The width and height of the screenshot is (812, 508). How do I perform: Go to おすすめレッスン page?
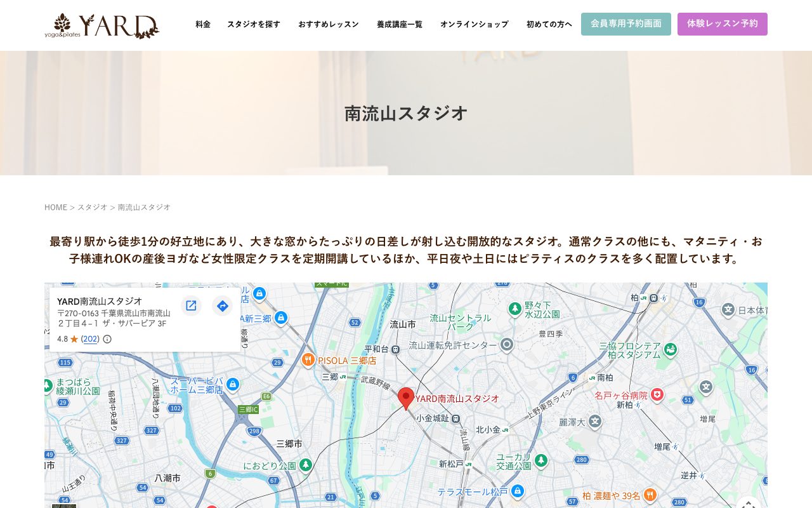point(329,24)
